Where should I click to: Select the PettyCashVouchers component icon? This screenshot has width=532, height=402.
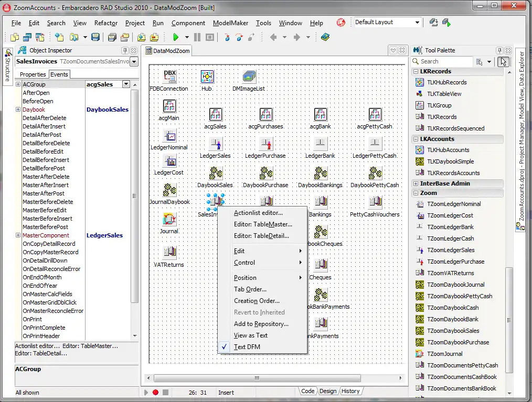coord(375,202)
